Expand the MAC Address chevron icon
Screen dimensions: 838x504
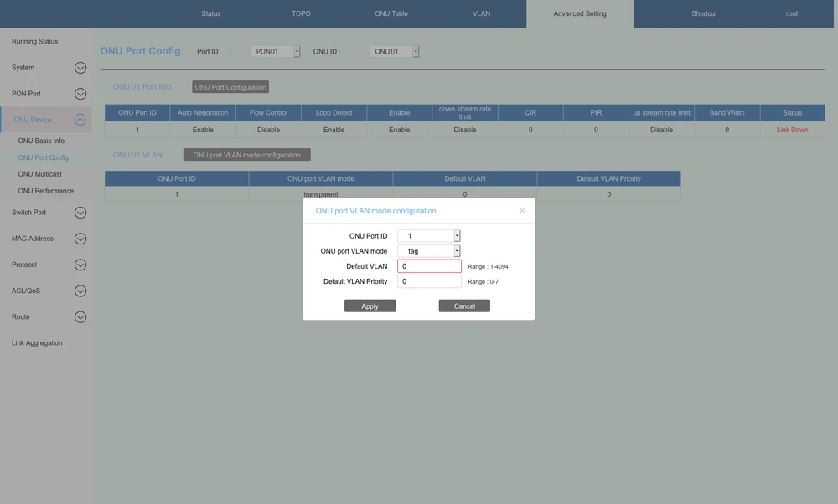coord(80,239)
